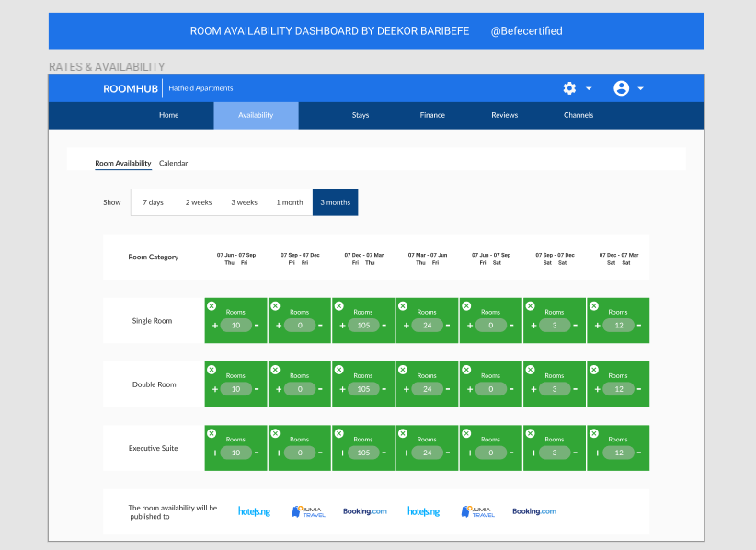Click the ROOMHUB logo text
756x550 pixels.
coord(131,88)
